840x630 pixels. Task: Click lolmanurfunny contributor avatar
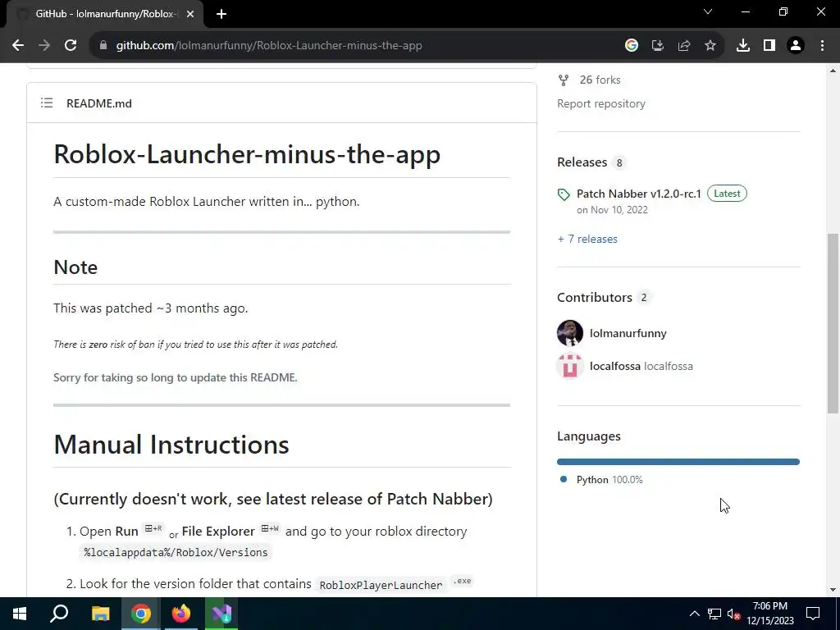pyautogui.click(x=570, y=333)
